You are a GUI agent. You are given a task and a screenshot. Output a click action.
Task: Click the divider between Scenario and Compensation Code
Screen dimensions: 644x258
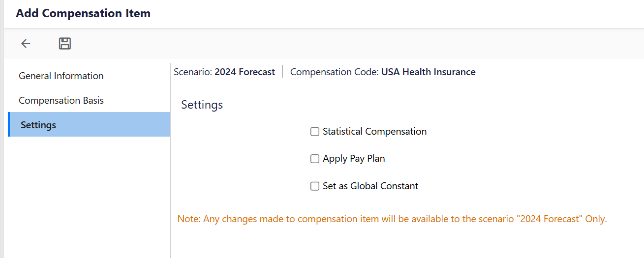tap(283, 72)
